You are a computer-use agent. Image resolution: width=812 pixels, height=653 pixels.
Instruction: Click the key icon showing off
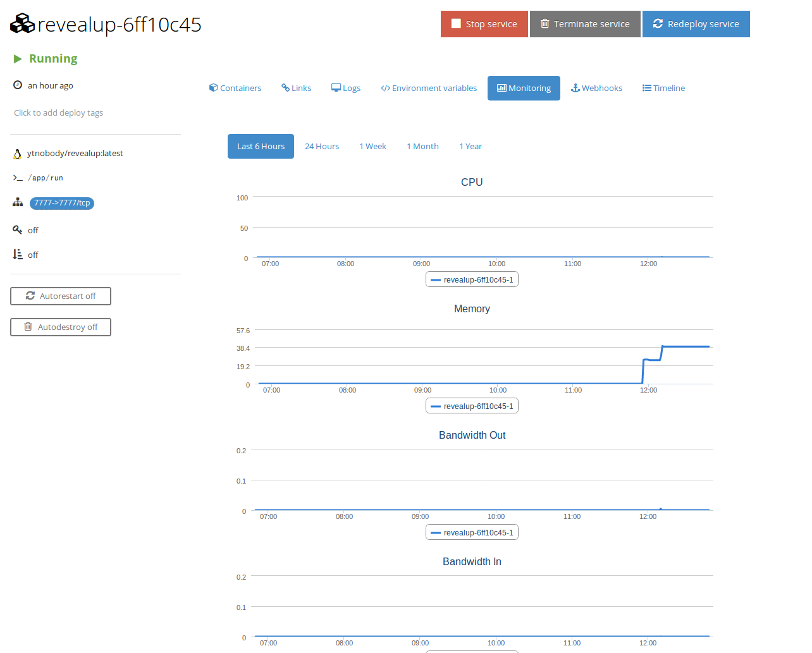(18, 229)
